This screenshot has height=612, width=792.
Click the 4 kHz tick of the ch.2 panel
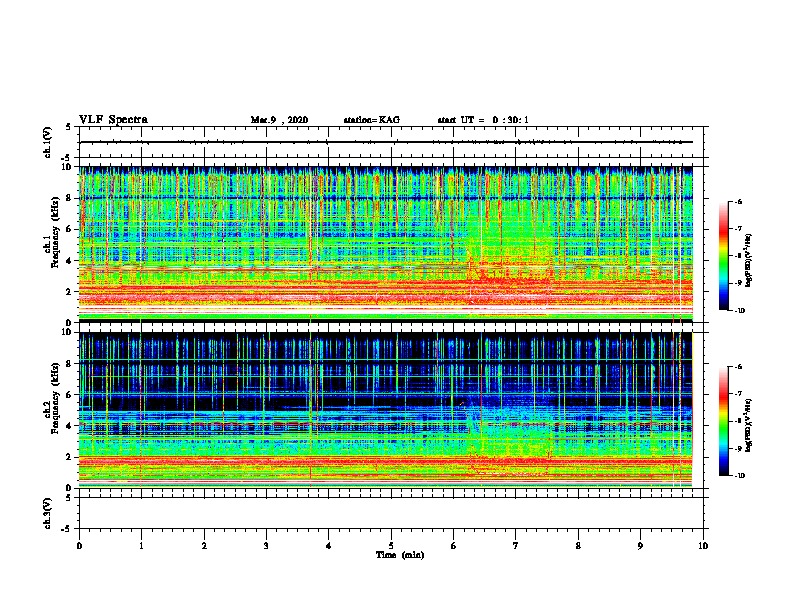click(69, 426)
